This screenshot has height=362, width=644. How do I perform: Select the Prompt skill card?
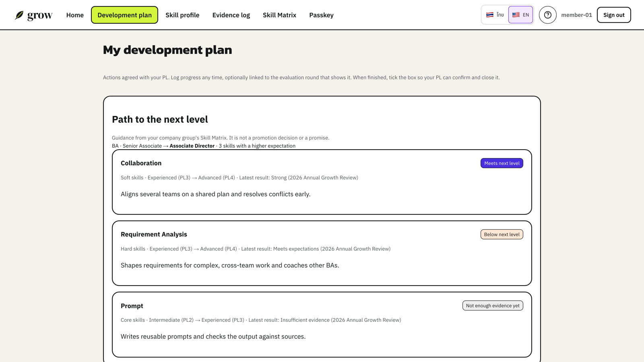click(322, 325)
